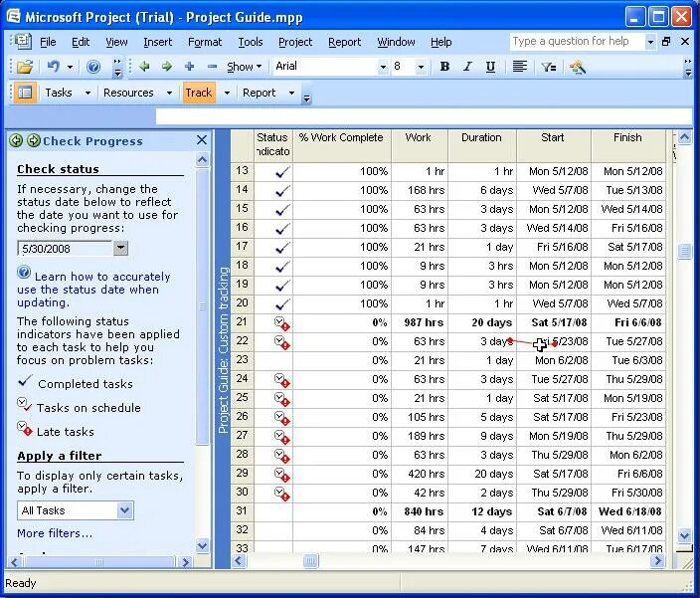Image resolution: width=700 pixels, height=598 pixels.
Task: Click the Gantt Chart Wizard icon
Action: coord(577,67)
